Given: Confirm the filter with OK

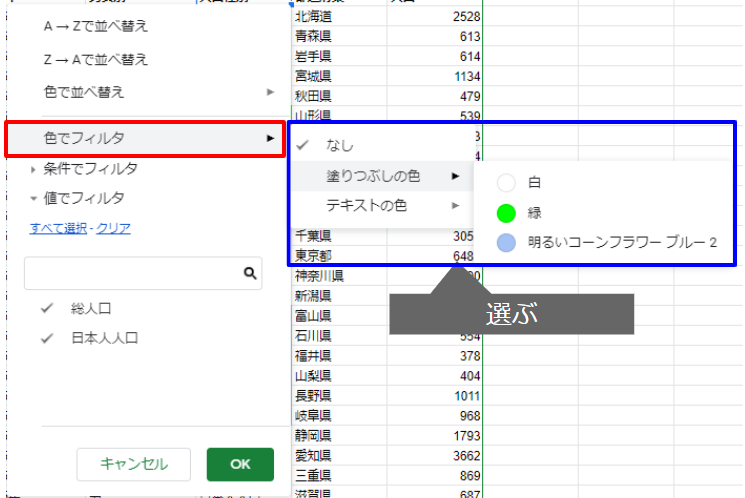Looking at the screenshot, I should pos(240,464).
